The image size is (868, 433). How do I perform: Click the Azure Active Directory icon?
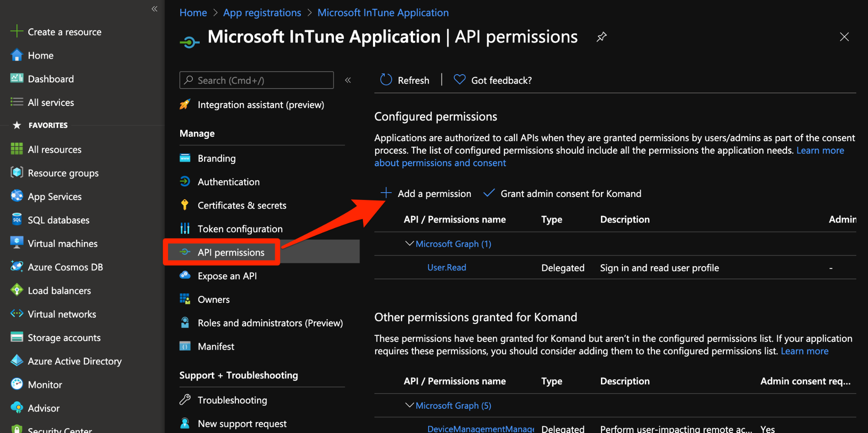[x=17, y=361]
